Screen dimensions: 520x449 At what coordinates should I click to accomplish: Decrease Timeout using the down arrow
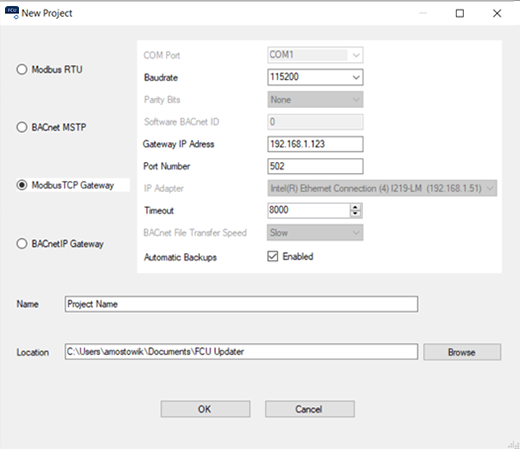[x=355, y=214]
